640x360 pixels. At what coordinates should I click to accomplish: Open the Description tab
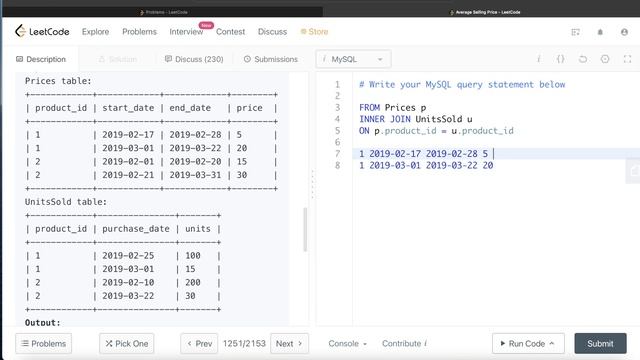pos(41,59)
